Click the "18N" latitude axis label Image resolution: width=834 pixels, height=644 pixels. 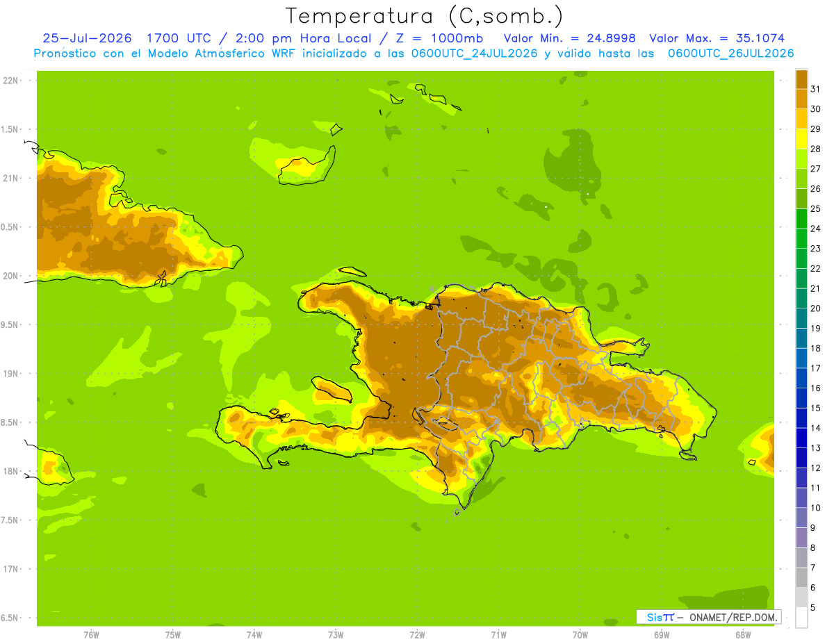(x=11, y=471)
